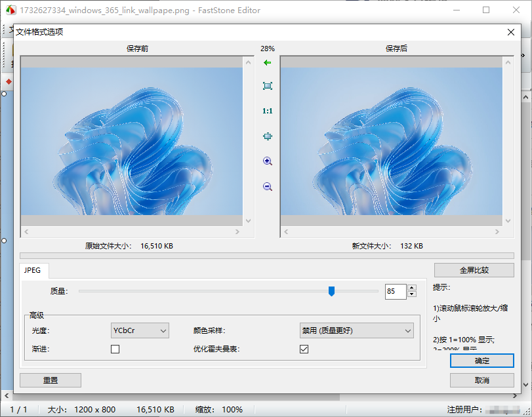Viewport: 532px width, 417px height.
Task: Zoom out using the magnifier minus icon
Action: point(267,186)
